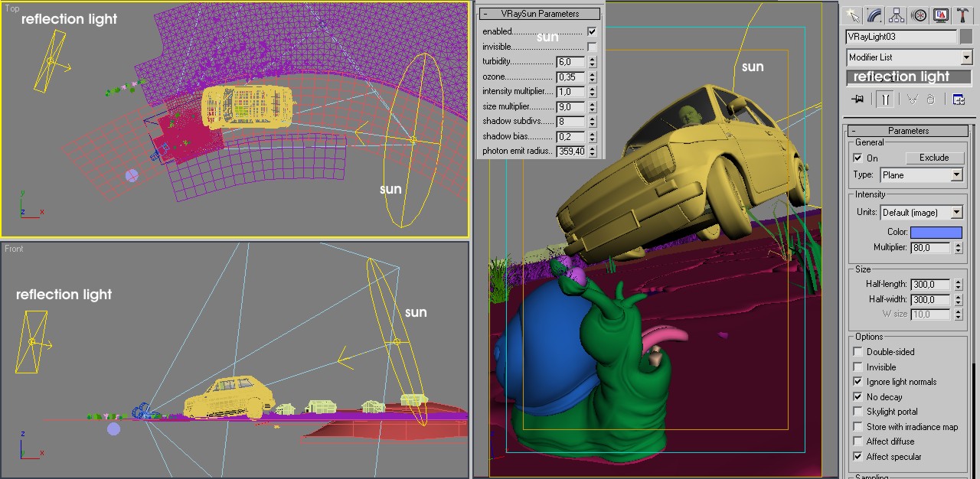Enable the Skylight portal checkbox
This screenshot has height=479, width=980.
(x=857, y=412)
